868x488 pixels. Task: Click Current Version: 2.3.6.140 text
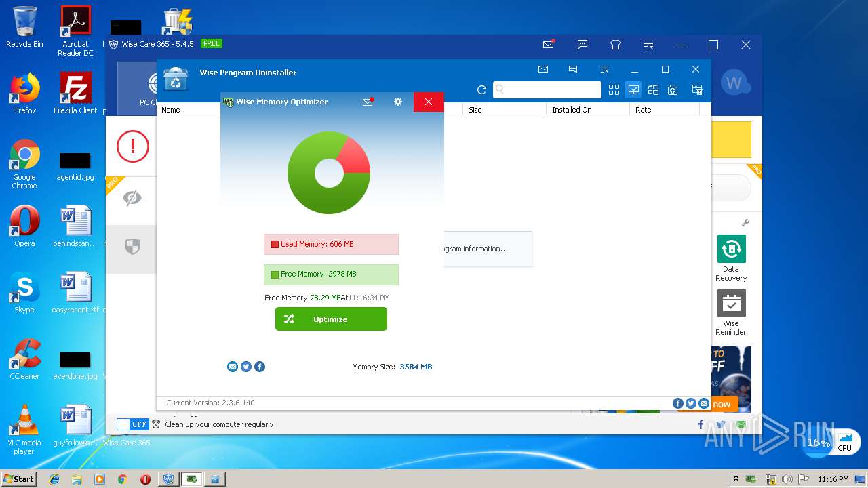(x=210, y=403)
